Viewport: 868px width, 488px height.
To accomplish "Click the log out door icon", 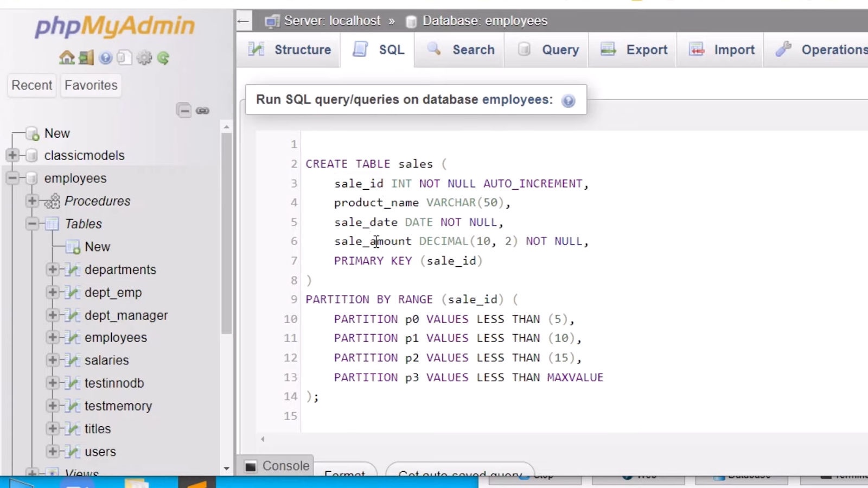I will point(86,57).
